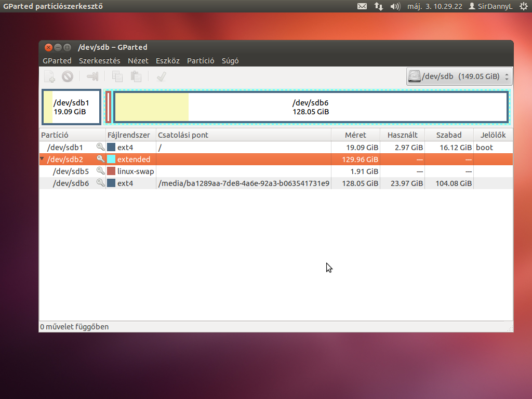Open the Súgó menu
Image resolution: width=532 pixels, height=399 pixels.
point(230,61)
